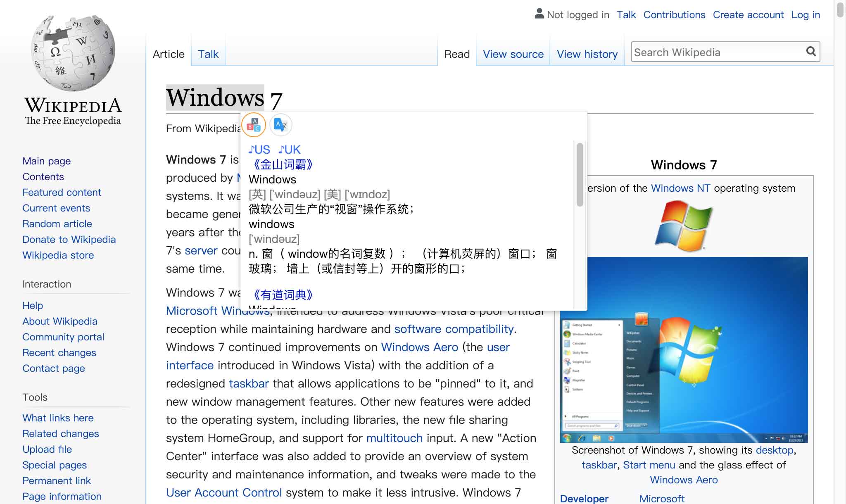This screenshot has width=846, height=504.
Task: Click the Wikipedia globe logo
Action: coord(73,53)
